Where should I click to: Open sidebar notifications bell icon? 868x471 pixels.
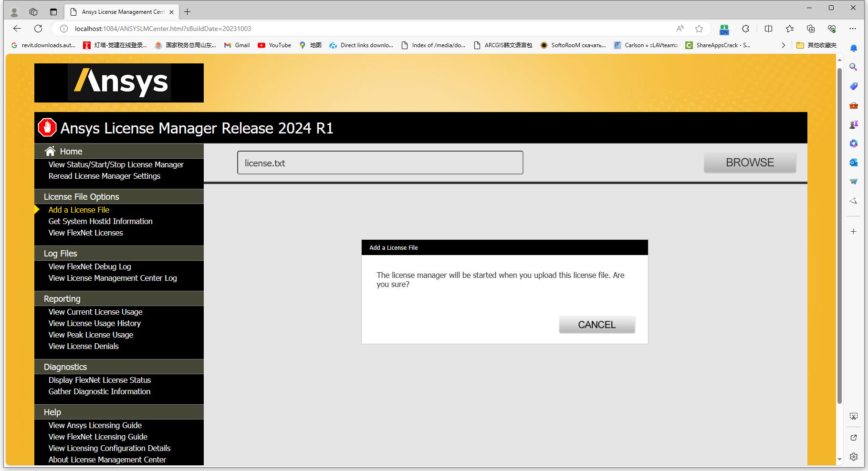(x=854, y=48)
